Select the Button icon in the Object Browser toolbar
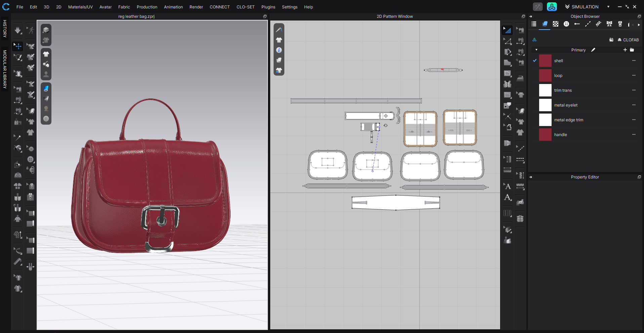The image size is (644, 333). point(566,24)
